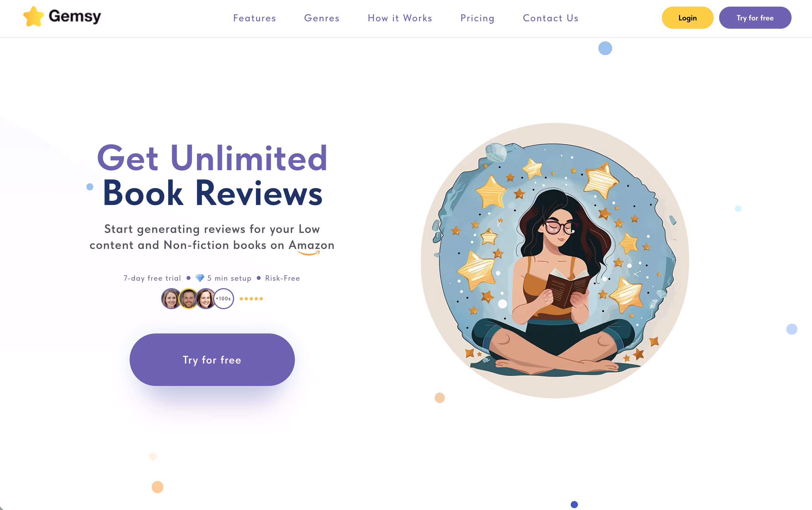Open the Pricing page link
The width and height of the screenshot is (812, 510).
478,18
